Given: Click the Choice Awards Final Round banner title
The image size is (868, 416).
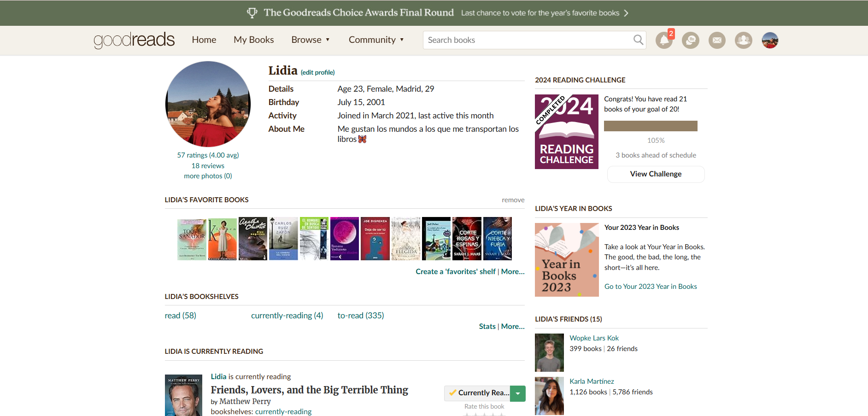Looking at the screenshot, I should [358, 13].
